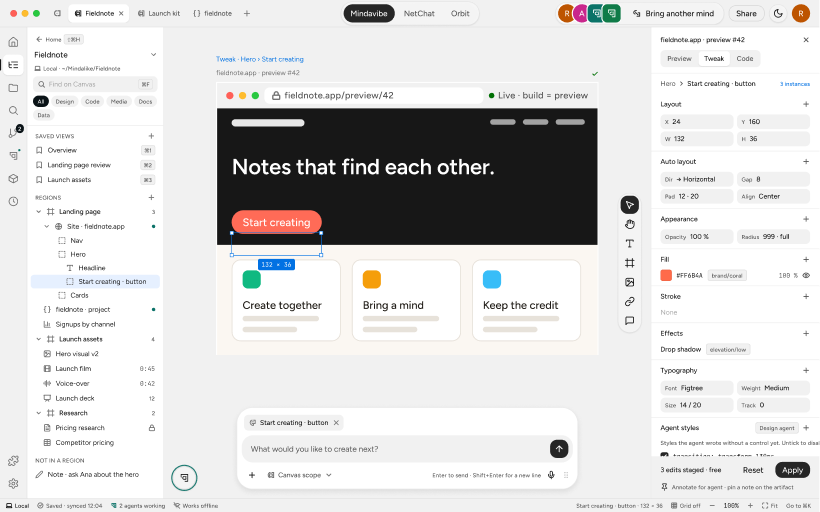820x512 pixels.
Task: Switch to Orbit mode
Action: [460, 14]
